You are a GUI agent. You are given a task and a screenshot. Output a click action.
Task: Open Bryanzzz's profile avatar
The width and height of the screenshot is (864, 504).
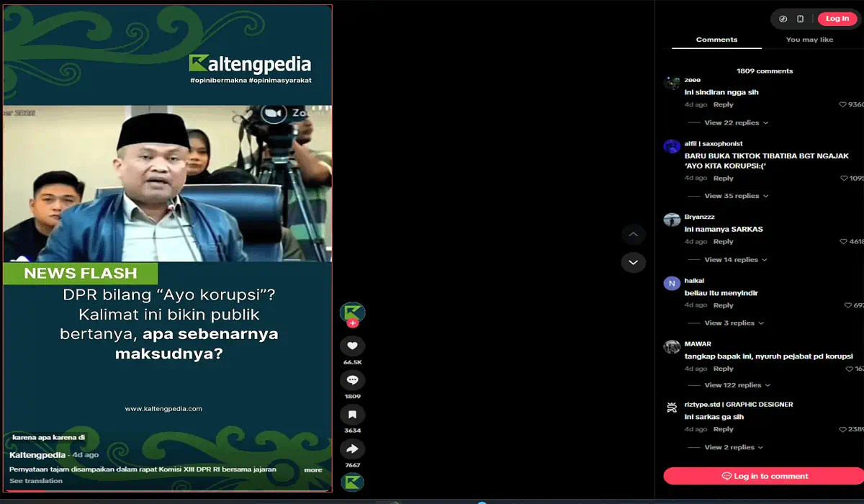[672, 220]
